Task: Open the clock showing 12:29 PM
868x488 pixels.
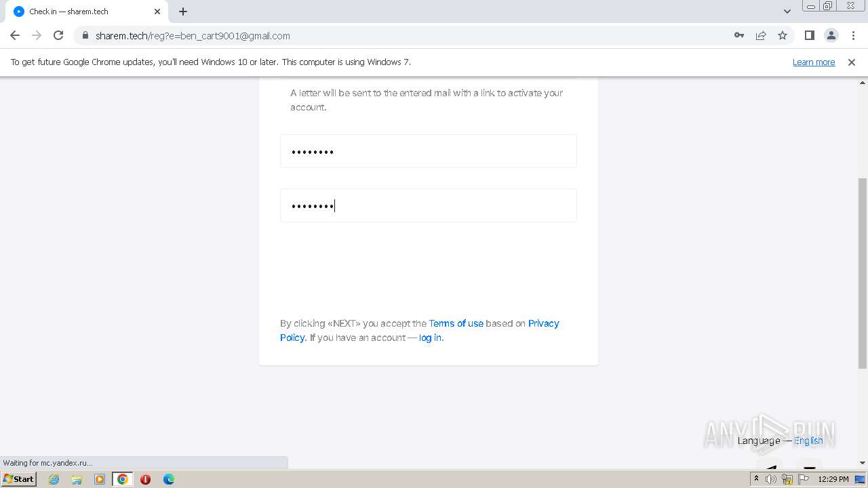Action: (x=833, y=479)
